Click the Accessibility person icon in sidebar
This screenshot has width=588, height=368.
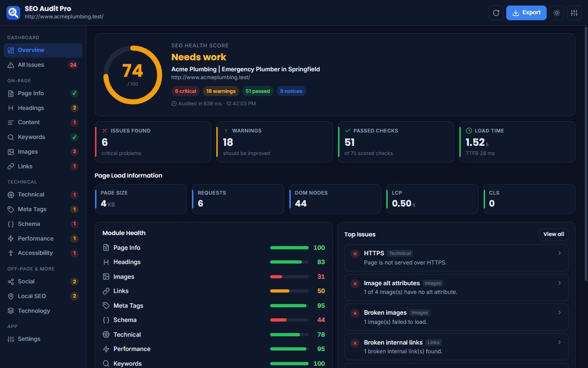[x=11, y=253]
